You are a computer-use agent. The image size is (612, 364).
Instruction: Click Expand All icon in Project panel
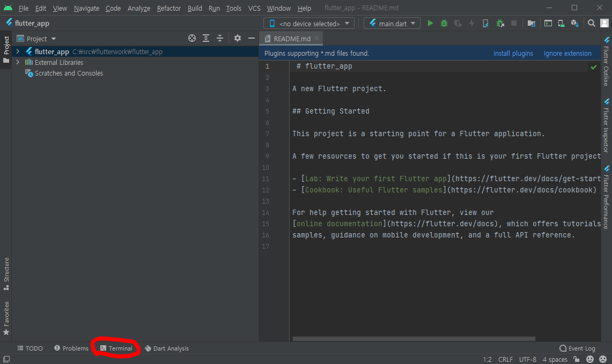[x=205, y=38]
